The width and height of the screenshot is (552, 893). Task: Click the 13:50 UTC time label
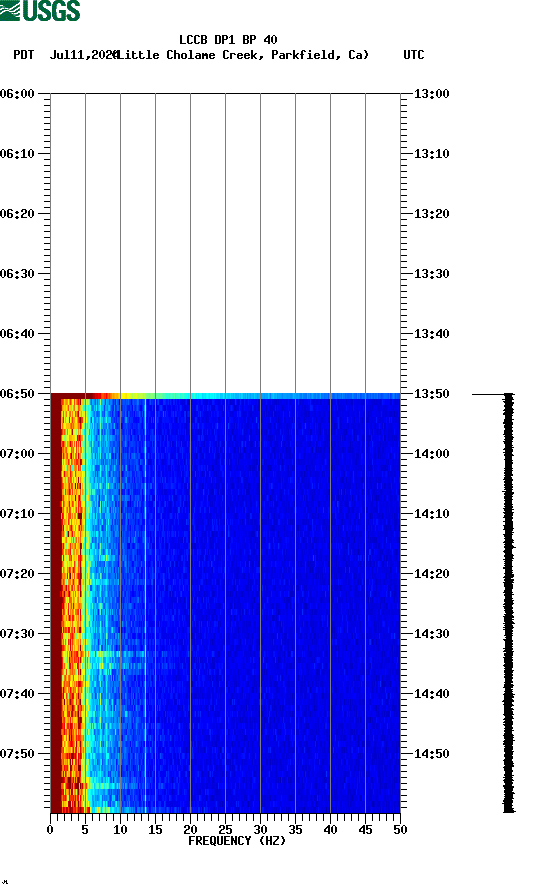[x=431, y=394]
